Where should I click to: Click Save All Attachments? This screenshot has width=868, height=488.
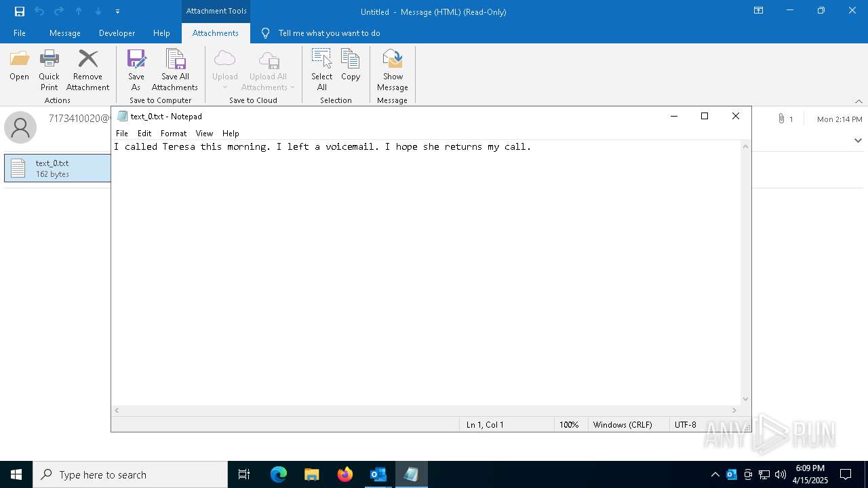pyautogui.click(x=175, y=70)
